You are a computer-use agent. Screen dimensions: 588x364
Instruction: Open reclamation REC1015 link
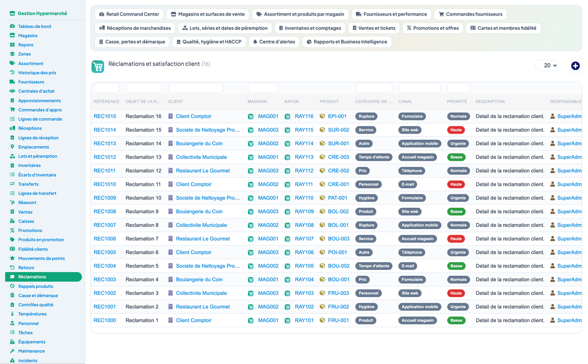point(105,117)
